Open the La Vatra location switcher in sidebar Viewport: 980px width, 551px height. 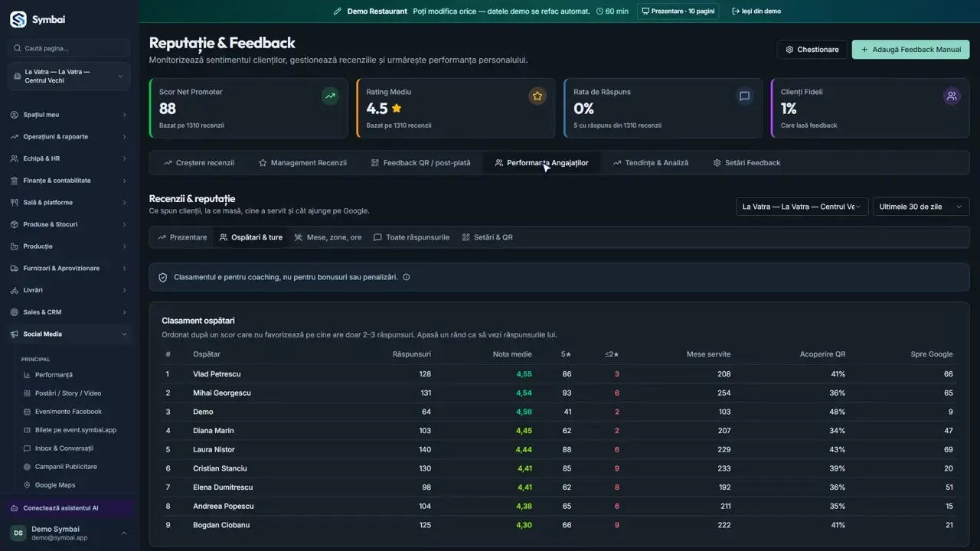pos(69,76)
